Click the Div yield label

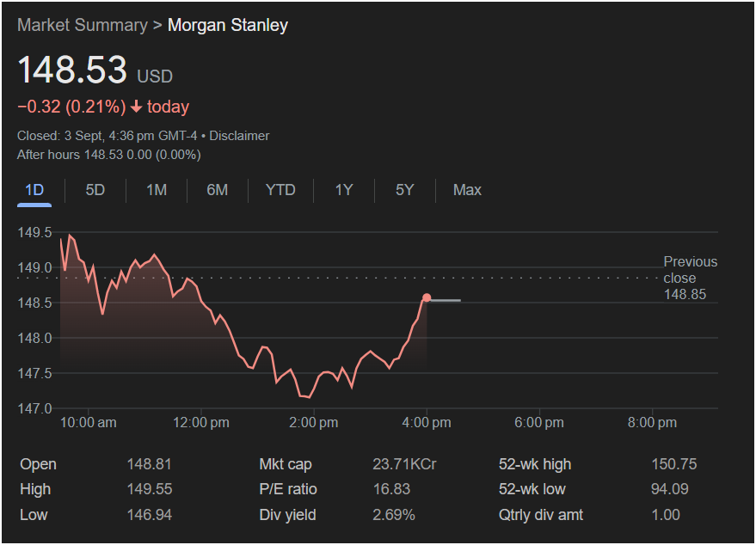coord(287,515)
